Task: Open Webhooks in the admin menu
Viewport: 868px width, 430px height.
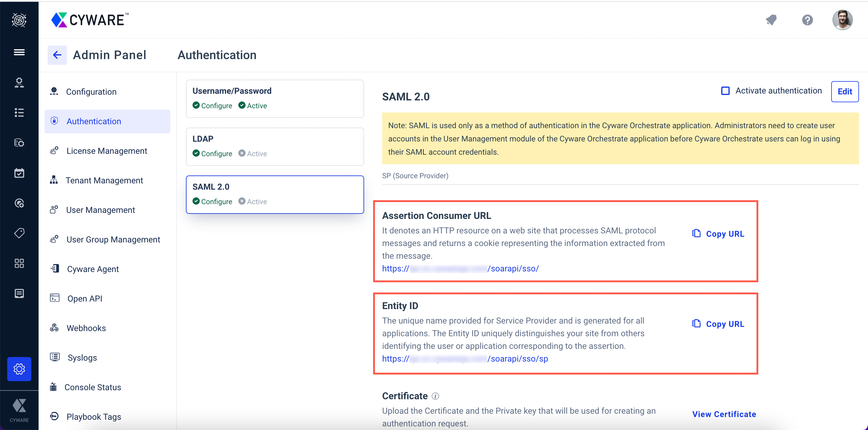Action: coord(86,328)
